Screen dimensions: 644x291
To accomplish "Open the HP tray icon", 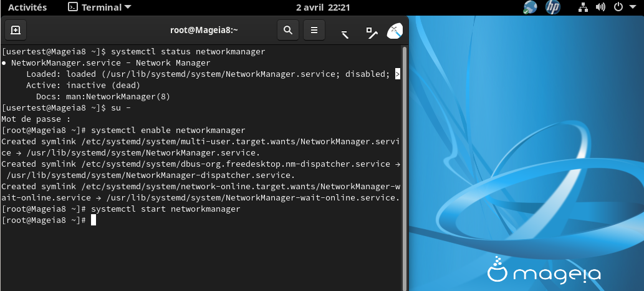I will [553, 7].
